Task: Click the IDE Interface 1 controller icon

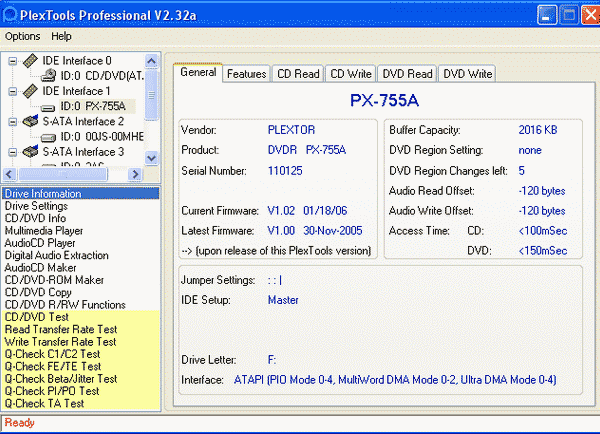Action: tap(30, 91)
